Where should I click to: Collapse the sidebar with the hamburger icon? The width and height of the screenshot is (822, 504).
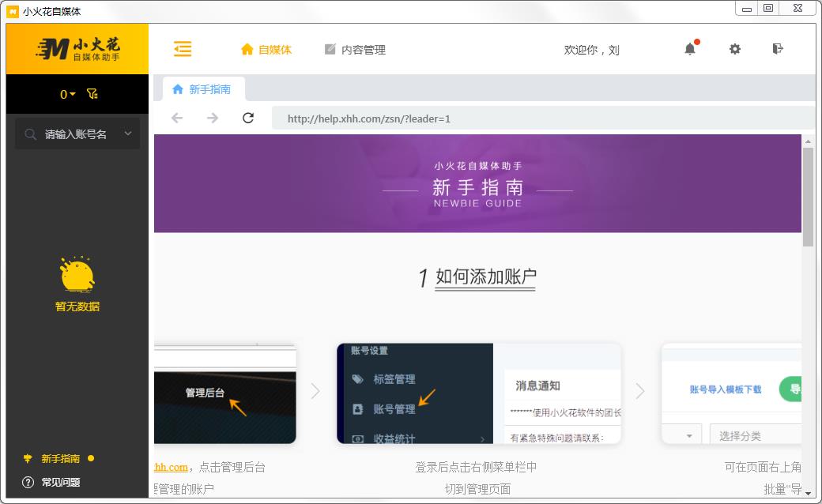tap(183, 49)
